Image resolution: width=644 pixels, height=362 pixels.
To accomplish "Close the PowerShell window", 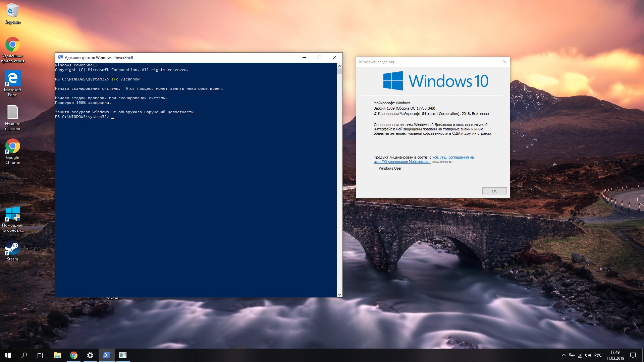I will 334,57.
